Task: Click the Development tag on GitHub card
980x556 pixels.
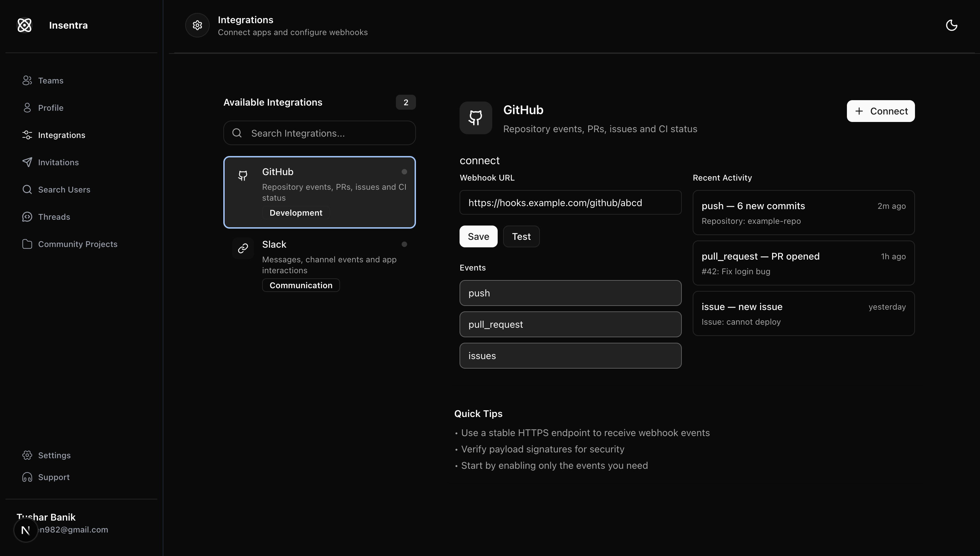Action: (296, 213)
